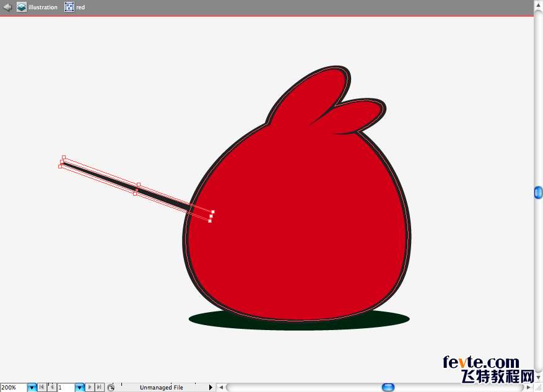The image size is (543, 392).
Task: Select the 'illustration' breadcrumb label
Action: pyautogui.click(x=43, y=7)
